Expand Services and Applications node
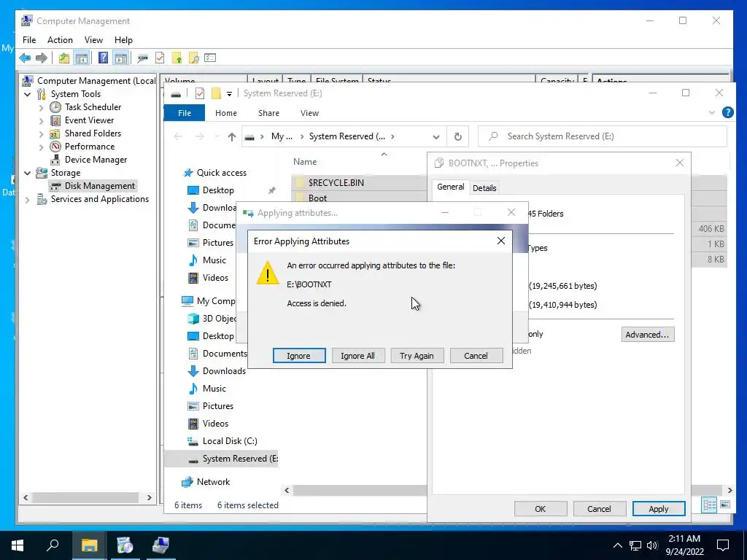Screen dimensions: 747x560 point(27,200)
